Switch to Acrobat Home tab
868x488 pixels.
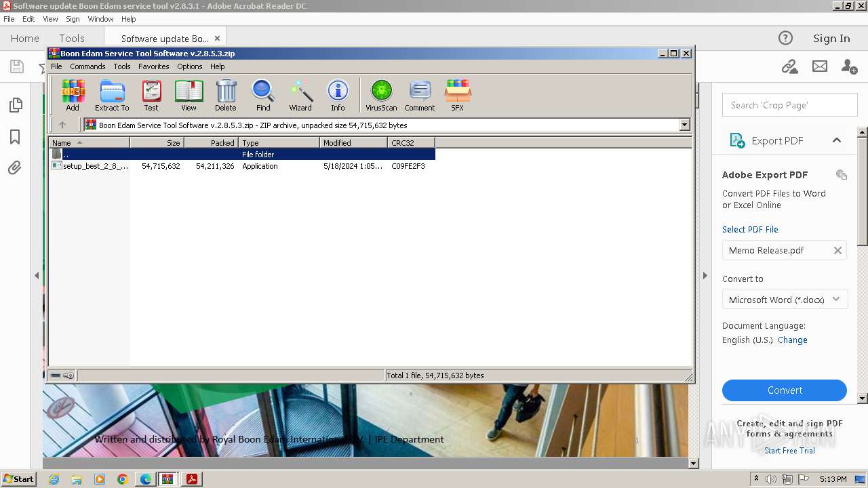pos(25,38)
